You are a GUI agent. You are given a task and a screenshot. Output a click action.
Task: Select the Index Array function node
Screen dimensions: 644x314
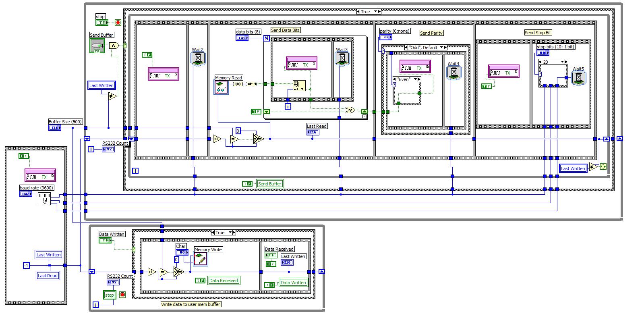click(299, 85)
